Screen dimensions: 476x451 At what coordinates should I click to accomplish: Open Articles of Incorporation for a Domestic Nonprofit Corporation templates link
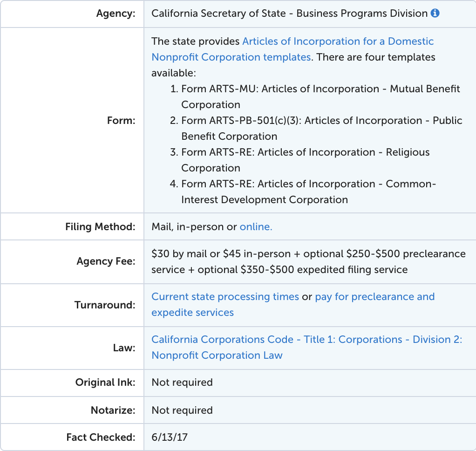292,49
